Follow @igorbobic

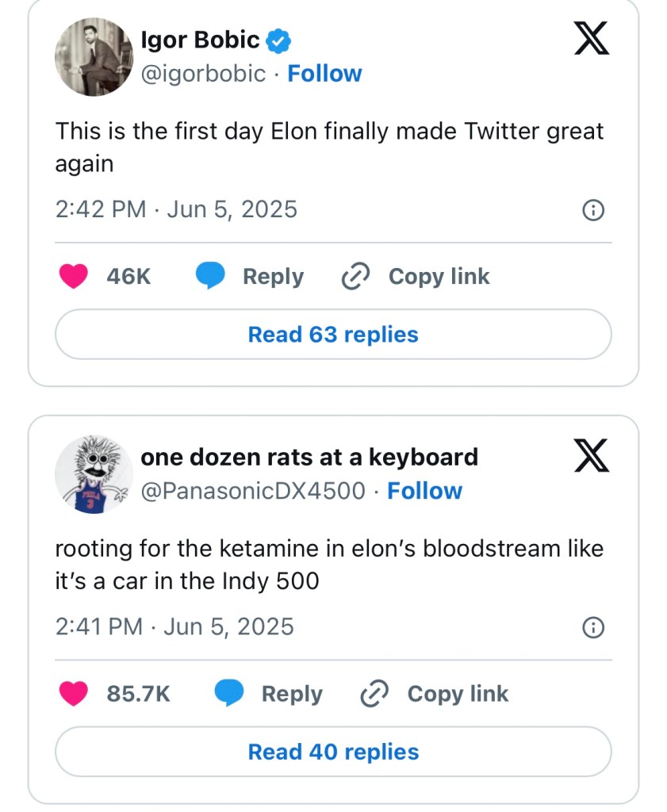[324, 74]
